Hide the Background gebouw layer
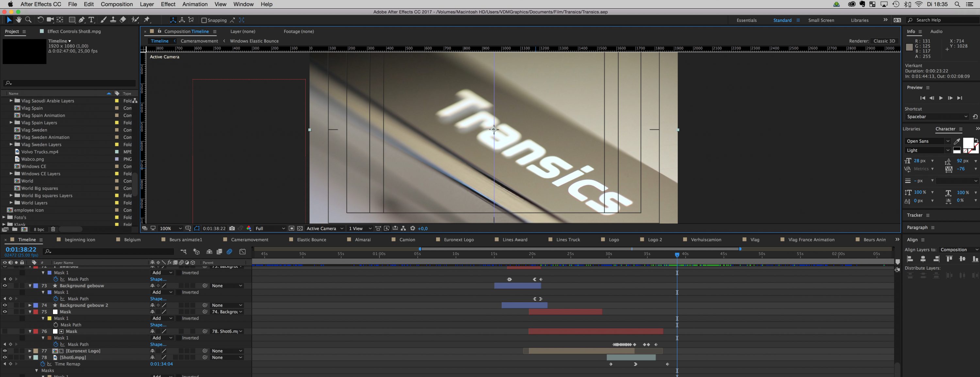The image size is (980, 377). 5,286
